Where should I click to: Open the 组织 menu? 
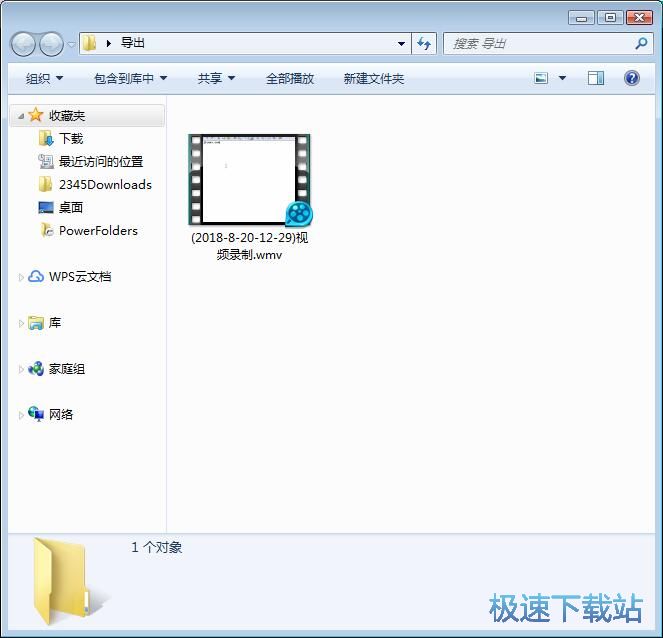pos(44,79)
